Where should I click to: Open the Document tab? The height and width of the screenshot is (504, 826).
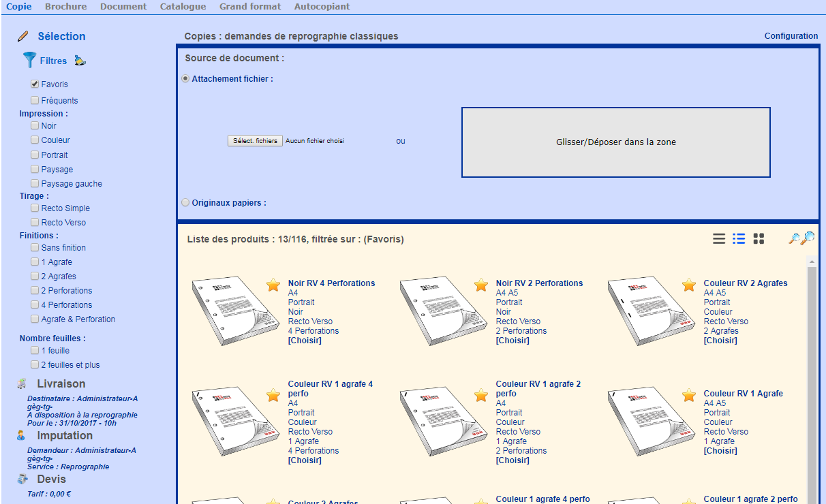[x=123, y=7]
